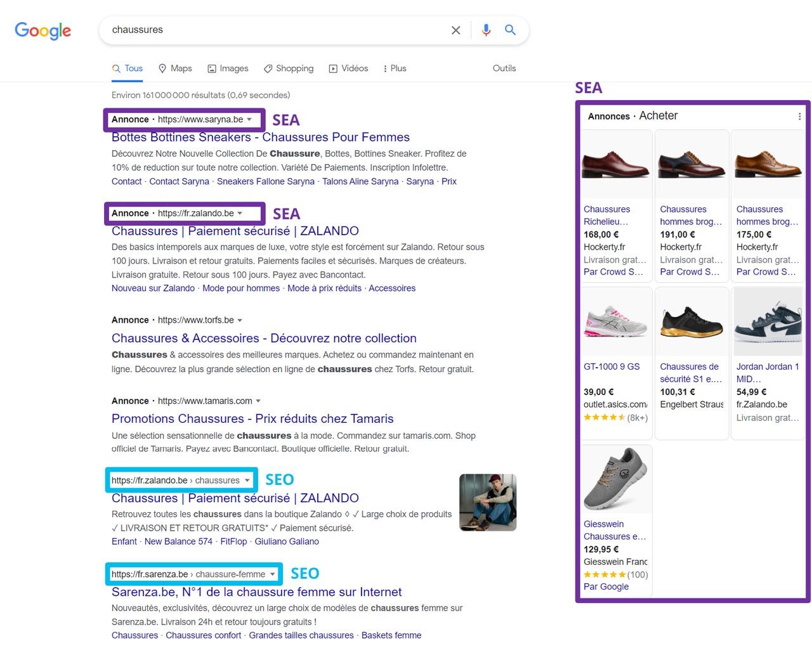Click Mode pour hommes sitelink
The image size is (812, 653).
point(241,288)
